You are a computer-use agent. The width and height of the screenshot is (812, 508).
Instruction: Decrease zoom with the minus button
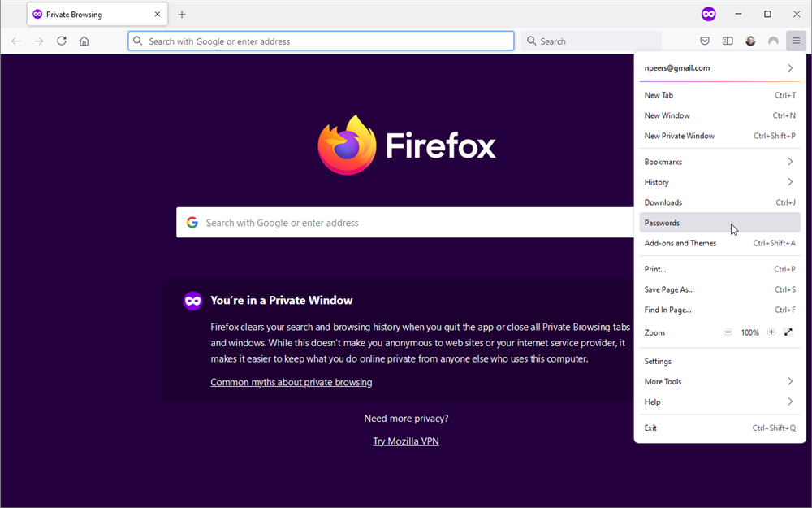[x=728, y=332]
